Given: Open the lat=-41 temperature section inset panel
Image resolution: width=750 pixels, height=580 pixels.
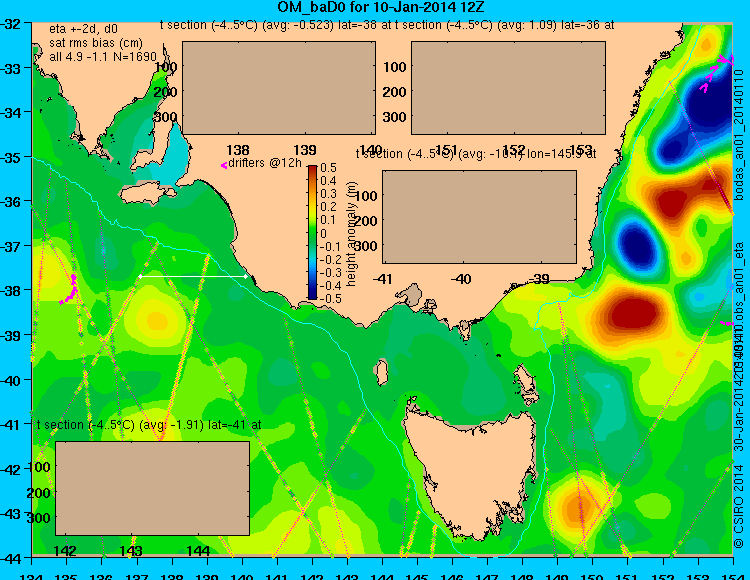Looking at the screenshot, I should [153, 489].
